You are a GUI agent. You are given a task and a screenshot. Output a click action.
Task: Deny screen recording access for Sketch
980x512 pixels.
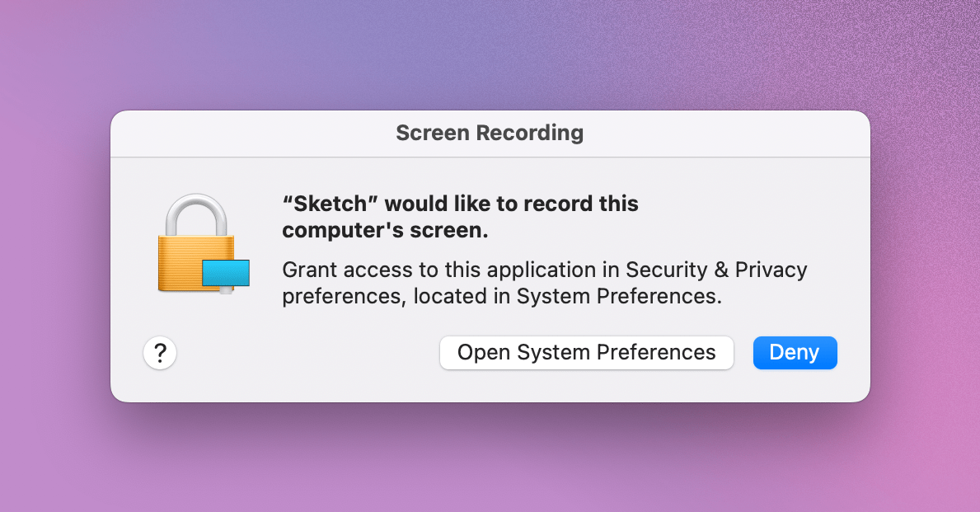[x=795, y=352]
